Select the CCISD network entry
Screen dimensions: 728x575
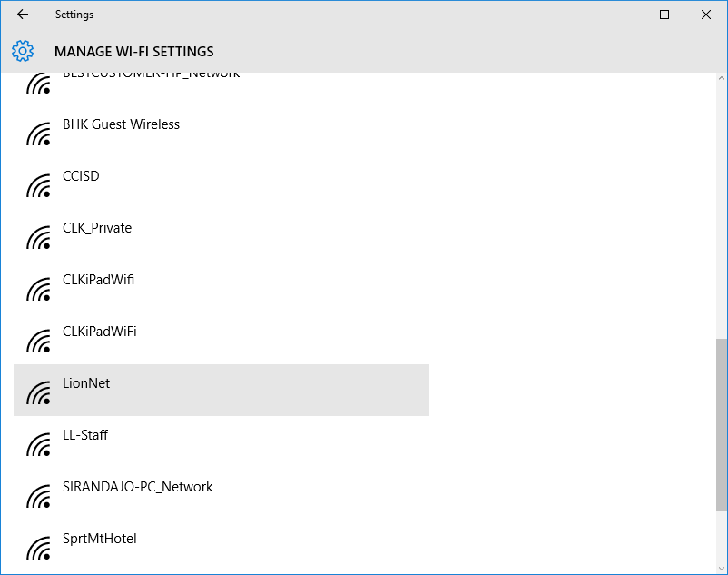click(x=221, y=183)
